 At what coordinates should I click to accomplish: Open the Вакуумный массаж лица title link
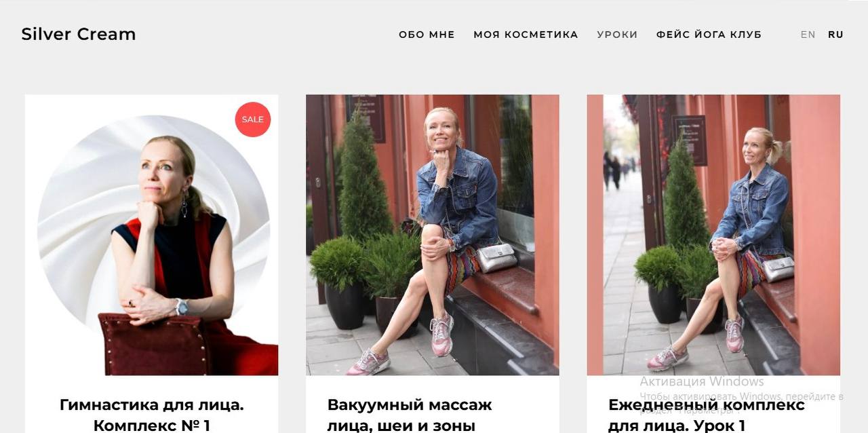[410, 415]
